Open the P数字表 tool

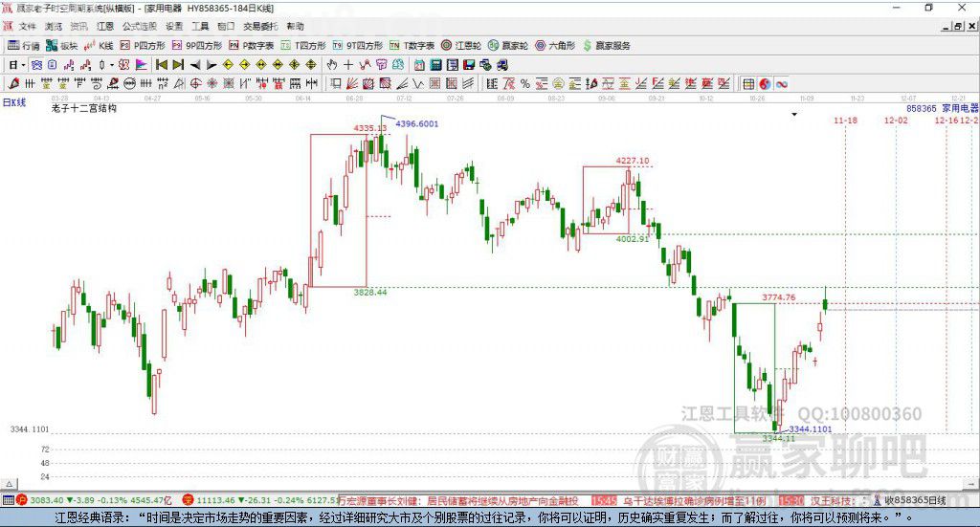252,46
